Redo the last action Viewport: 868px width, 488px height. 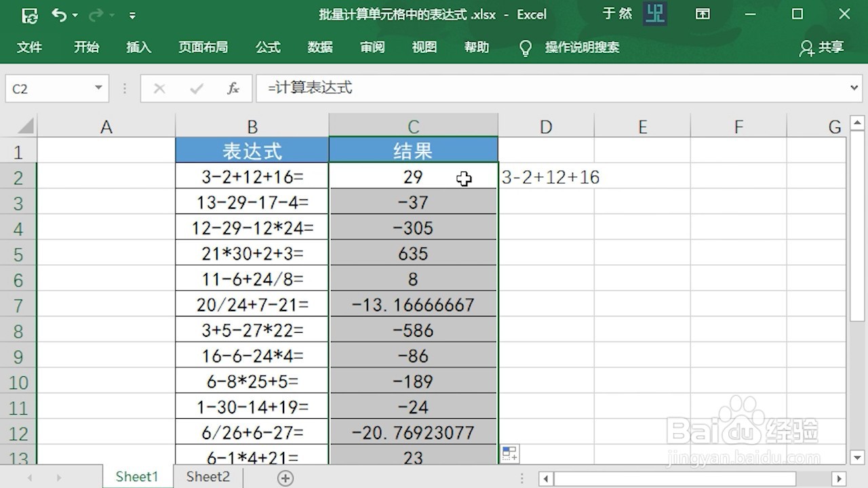[96, 14]
